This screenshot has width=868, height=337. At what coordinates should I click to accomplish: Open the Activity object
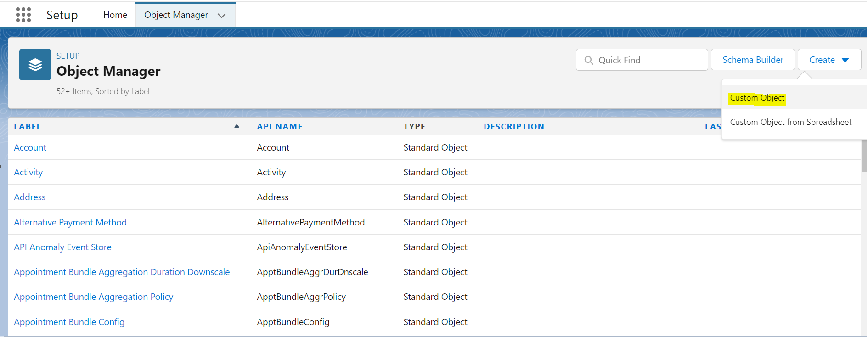[x=28, y=172]
